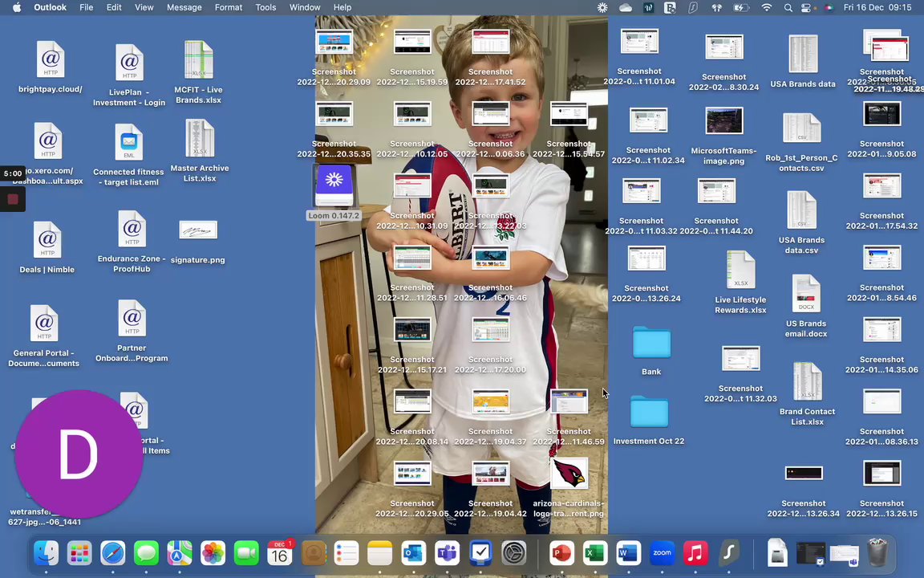Click the 5:00 Loom recording timer
This screenshot has width=924, height=578.
point(12,173)
